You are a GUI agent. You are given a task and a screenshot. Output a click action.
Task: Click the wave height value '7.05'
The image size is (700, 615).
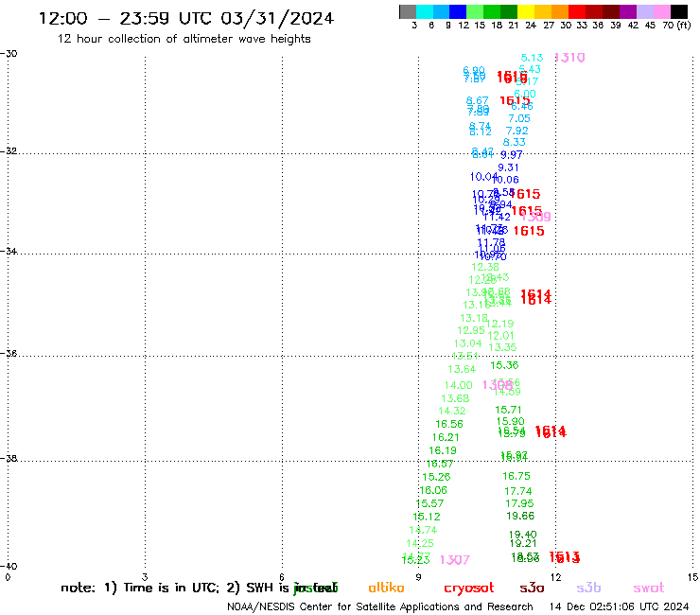pyautogui.click(x=519, y=118)
